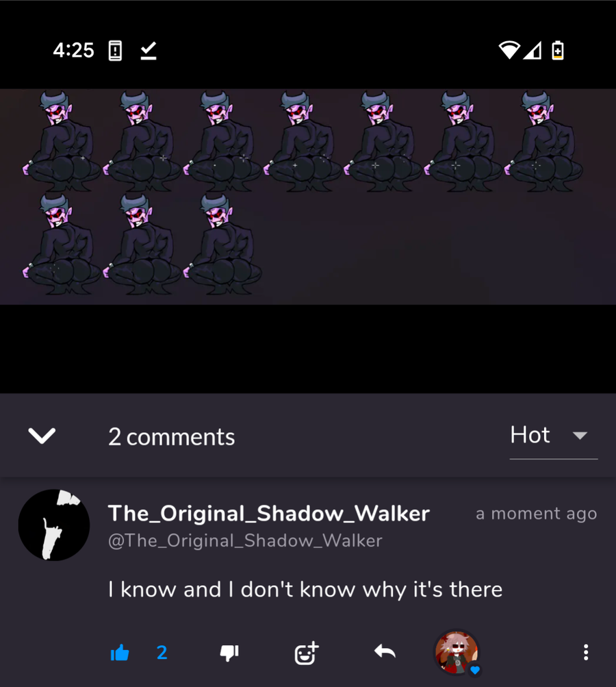
Task: Add a reaction sticker to comment
Action: (307, 653)
